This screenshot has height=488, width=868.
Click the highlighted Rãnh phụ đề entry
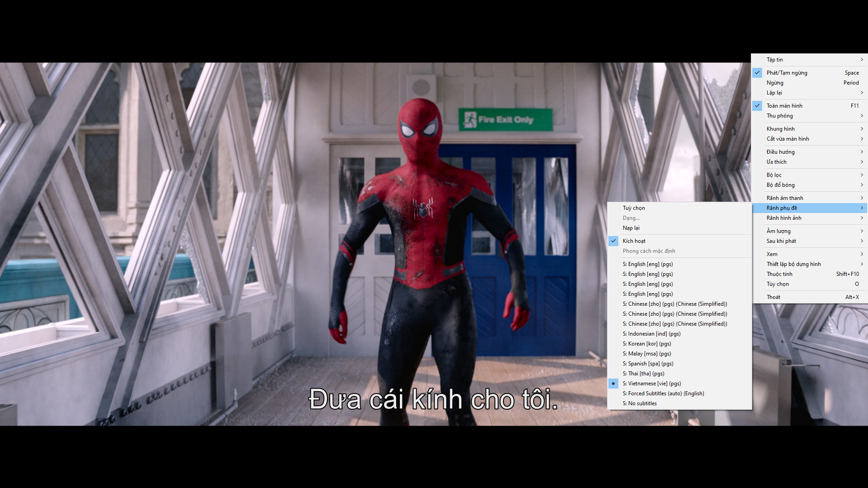click(x=810, y=208)
